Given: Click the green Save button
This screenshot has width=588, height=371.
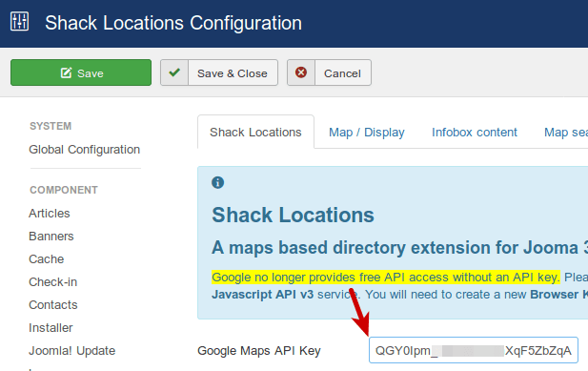Looking at the screenshot, I should point(81,72).
